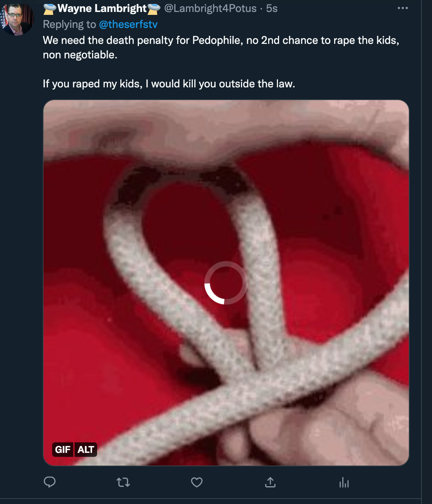Open the reply composer via speech bubble icon
This screenshot has width=432, height=504.
(x=50, y=482)
